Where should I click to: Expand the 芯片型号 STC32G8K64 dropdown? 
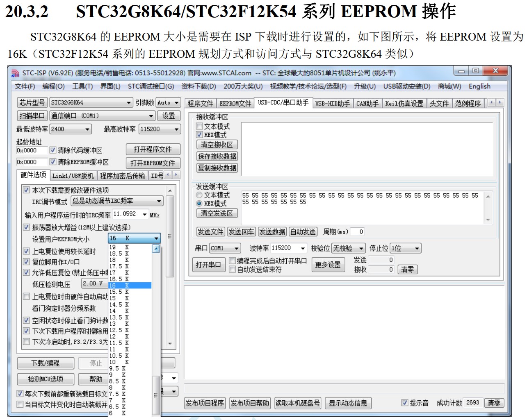(x=129, y=102)
